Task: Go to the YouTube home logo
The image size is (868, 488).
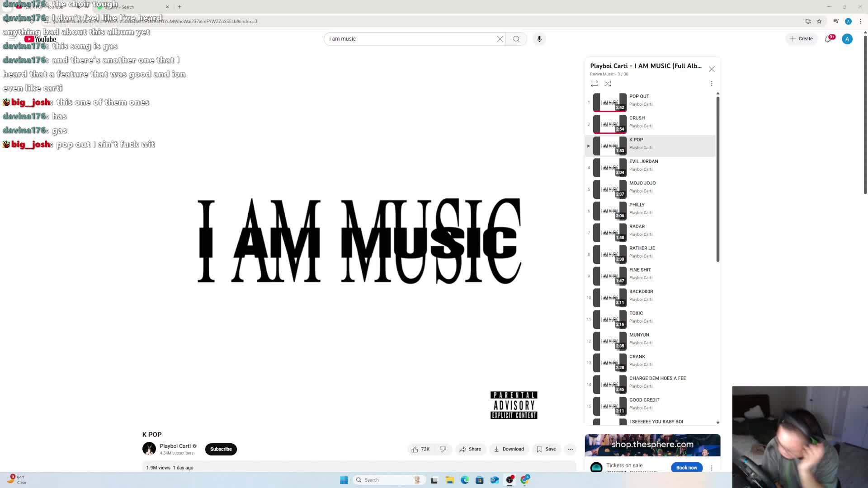Action: click(x=40, y=39)
